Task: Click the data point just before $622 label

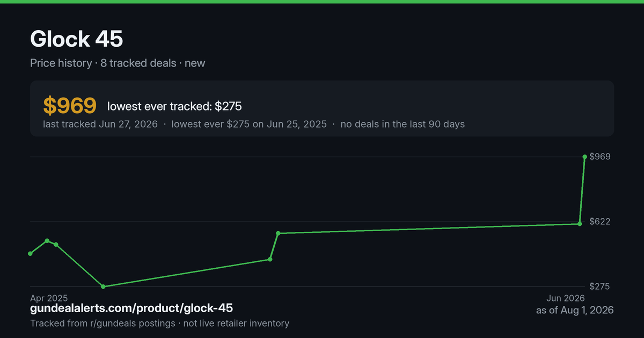Action: tap(580, 224)
